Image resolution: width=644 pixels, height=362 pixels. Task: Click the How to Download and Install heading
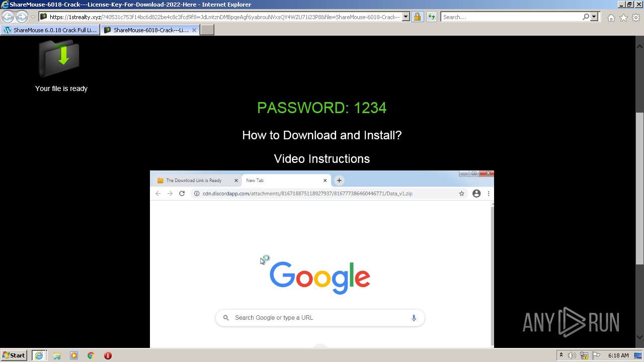pos(322,135)
